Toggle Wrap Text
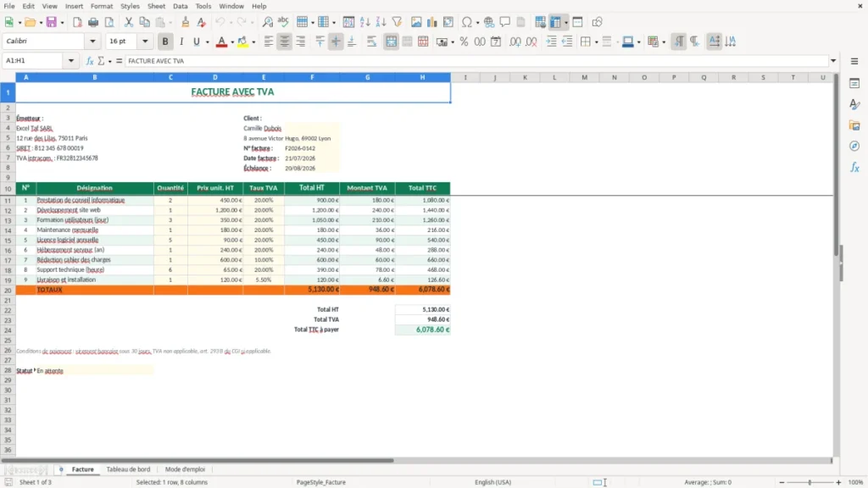This screenshot has width=868, height=488. click(371, 42)
